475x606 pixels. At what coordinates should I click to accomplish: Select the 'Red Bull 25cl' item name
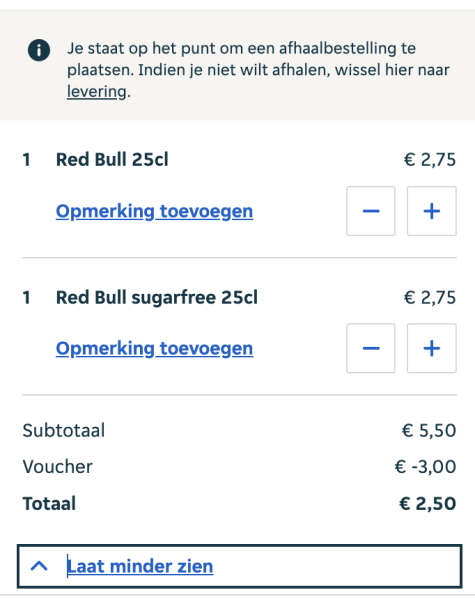pos(112,160)
